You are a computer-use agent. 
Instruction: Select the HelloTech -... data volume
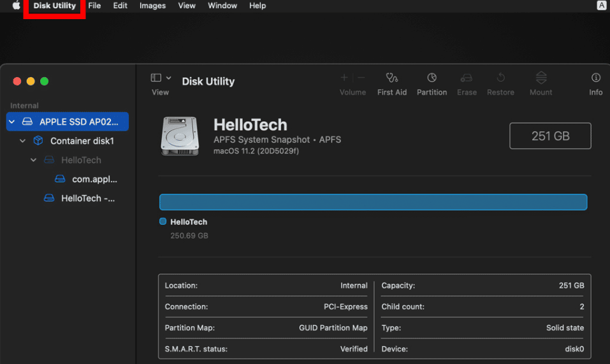pyautogui.click(x=88, y=198)
